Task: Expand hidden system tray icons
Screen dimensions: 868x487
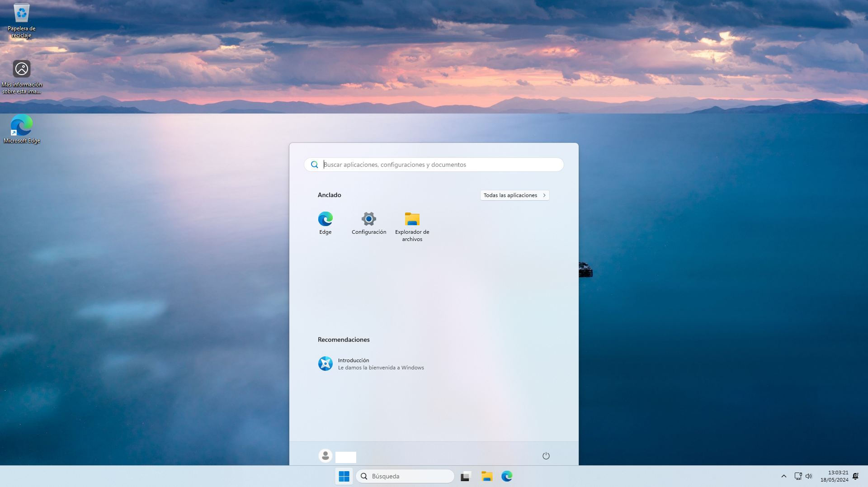Action: (783, 476)
